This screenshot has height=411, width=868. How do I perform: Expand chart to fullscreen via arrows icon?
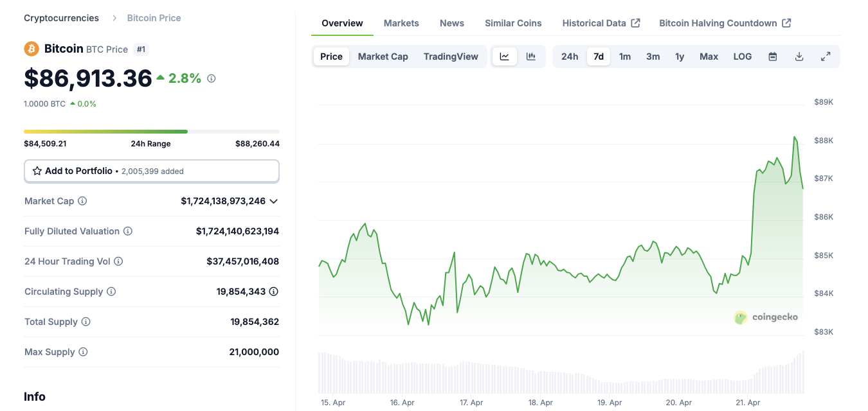(826, 57)
